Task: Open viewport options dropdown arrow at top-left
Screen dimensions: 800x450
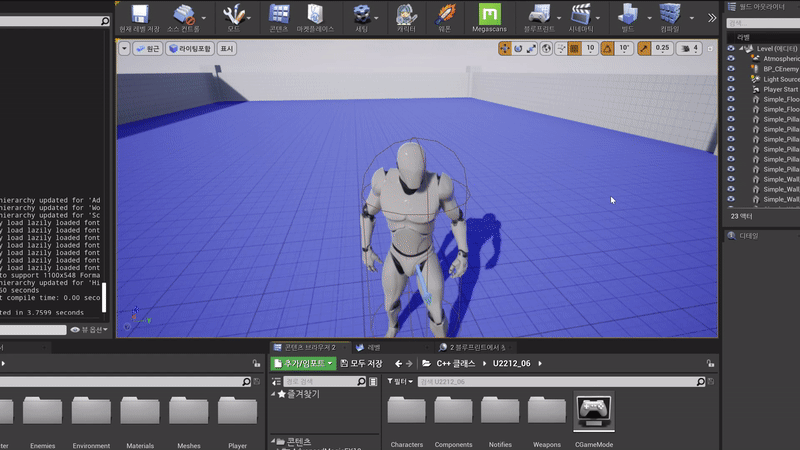Action: point(124,48)
